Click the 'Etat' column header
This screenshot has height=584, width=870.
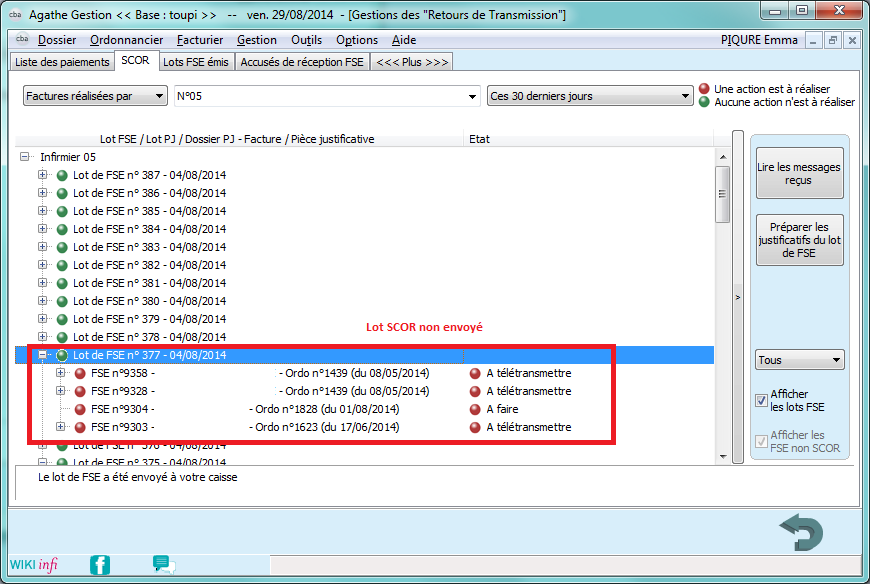coord(589,139)
